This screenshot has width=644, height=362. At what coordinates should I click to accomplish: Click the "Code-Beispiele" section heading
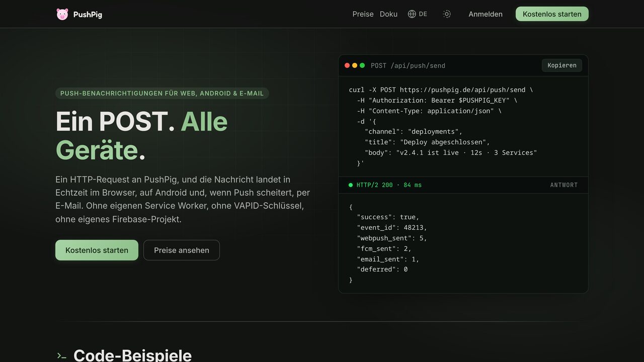133,355
